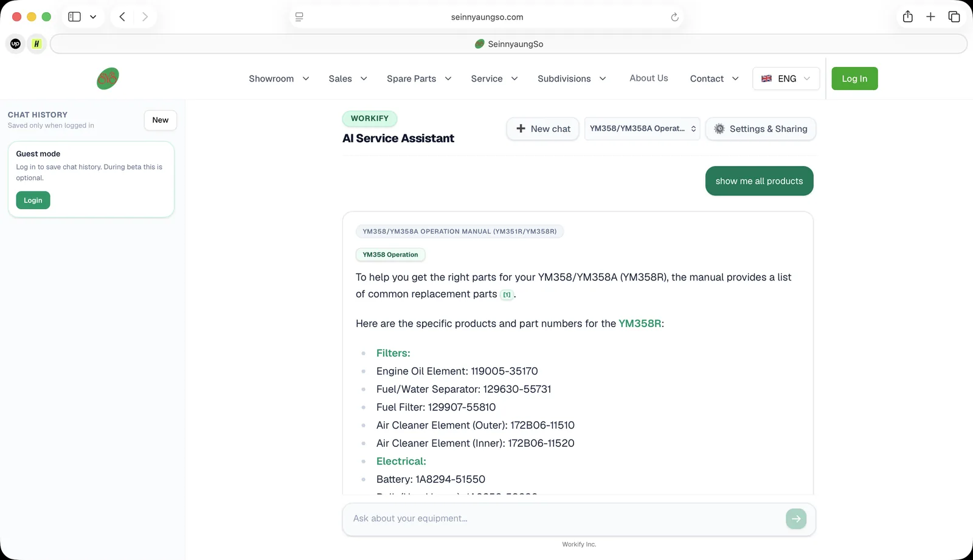
Task: Click Battery: 1A8294-51550 line
Action: pyautogui.click(x=431, y=480)
